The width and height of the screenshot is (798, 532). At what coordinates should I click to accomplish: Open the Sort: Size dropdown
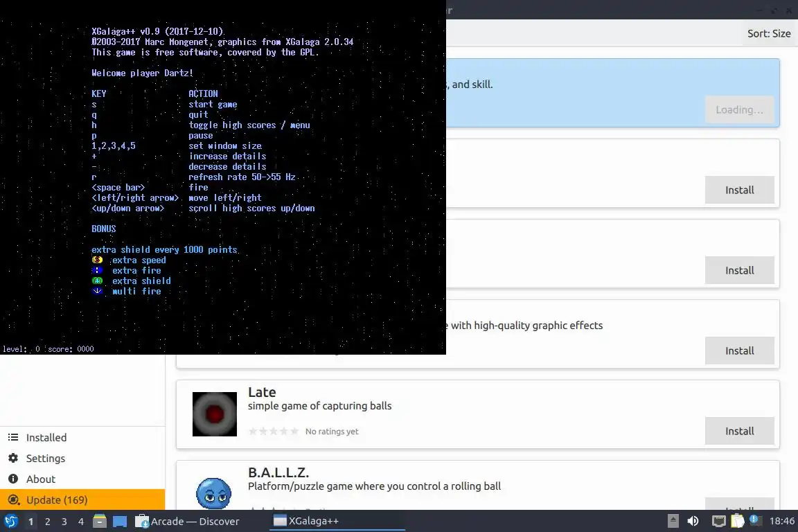tap(768, 34)
